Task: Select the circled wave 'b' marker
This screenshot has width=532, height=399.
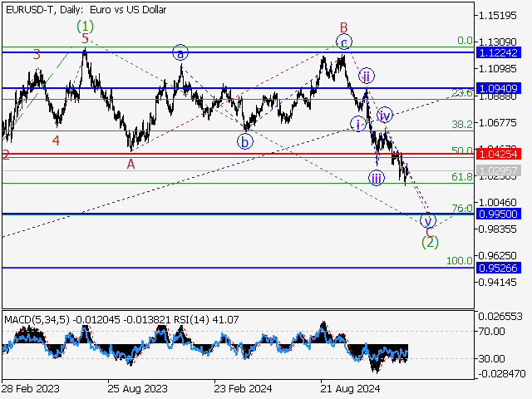Action: tap(244, 140)
